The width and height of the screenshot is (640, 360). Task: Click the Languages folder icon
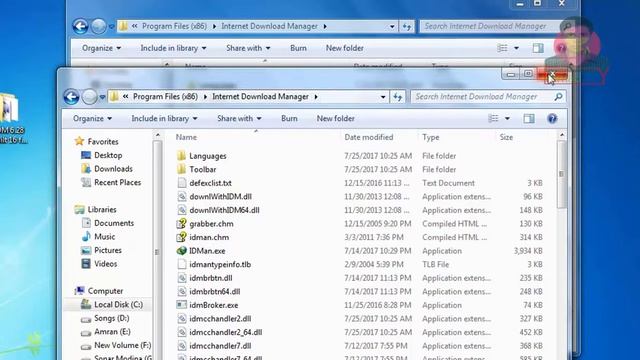(x=182, y=156)
